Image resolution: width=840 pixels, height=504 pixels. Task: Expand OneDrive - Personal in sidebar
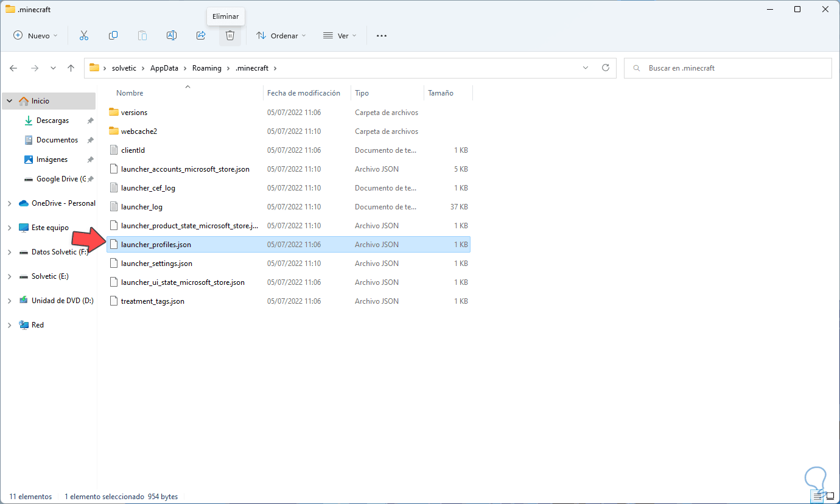point(10,203)
